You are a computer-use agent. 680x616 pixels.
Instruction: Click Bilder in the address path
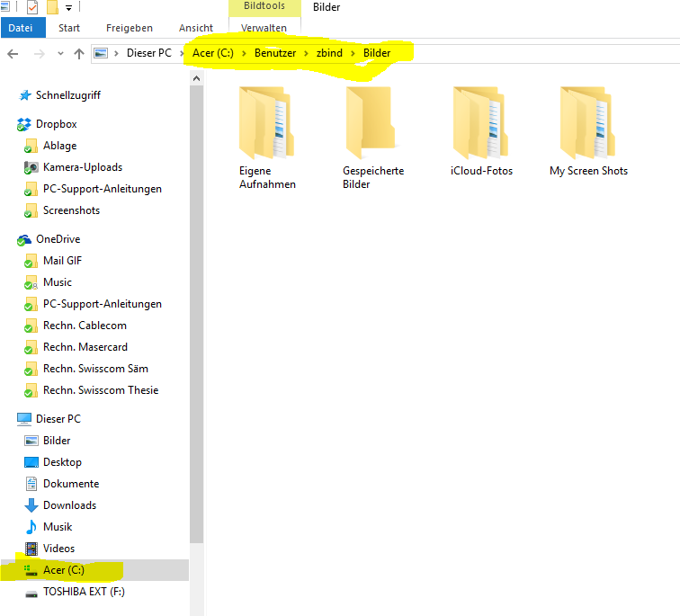tap(376, 53)
